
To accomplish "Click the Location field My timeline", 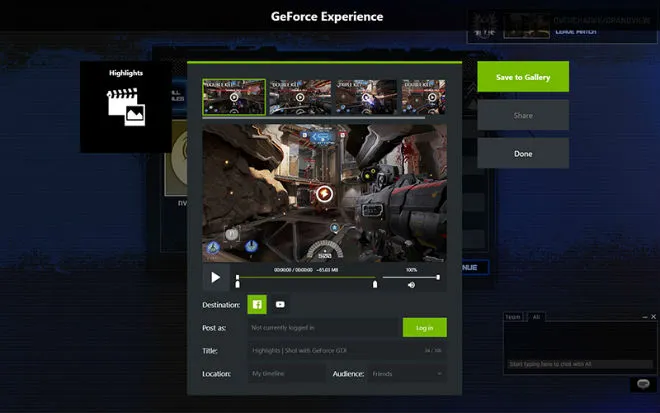I will [x=286, y=374].
